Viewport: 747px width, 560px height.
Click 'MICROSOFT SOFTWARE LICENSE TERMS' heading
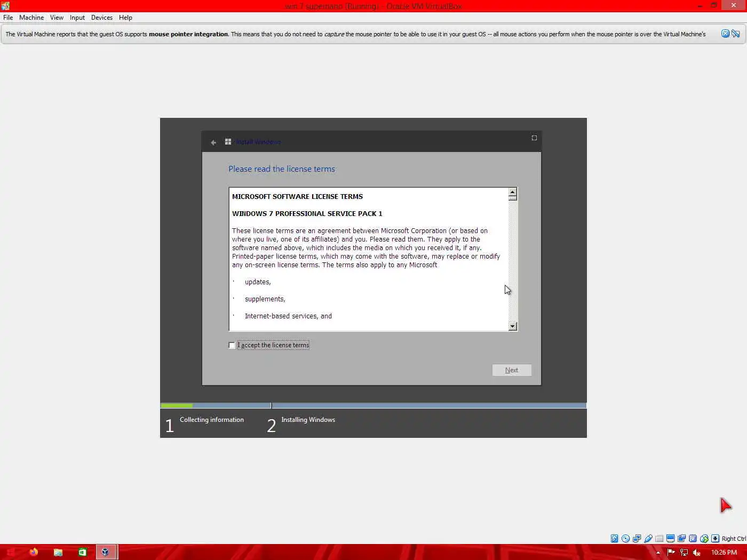(x=297, y=197)
